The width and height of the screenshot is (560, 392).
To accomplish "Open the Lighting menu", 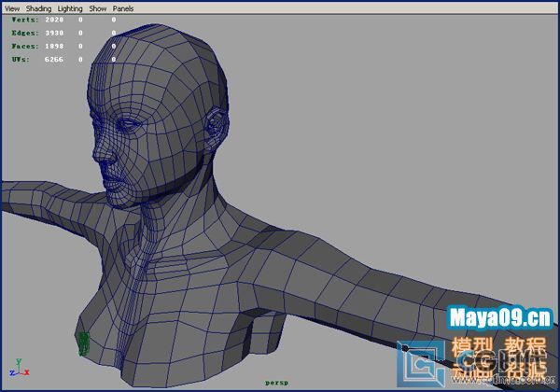I will coord(70,8).
